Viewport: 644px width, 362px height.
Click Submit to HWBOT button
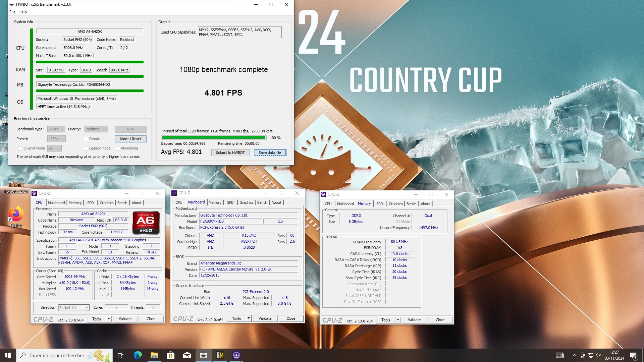[x=230, y=153]
